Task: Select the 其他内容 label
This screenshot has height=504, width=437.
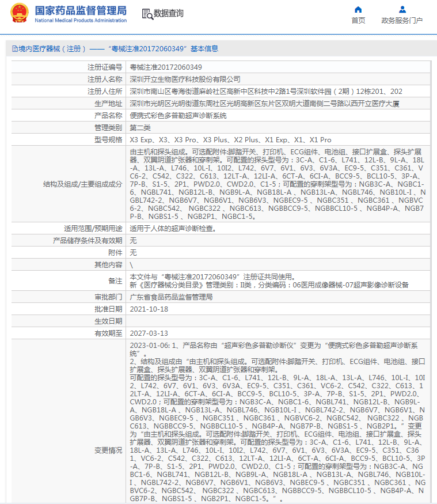Action: (x=108, y=265)
